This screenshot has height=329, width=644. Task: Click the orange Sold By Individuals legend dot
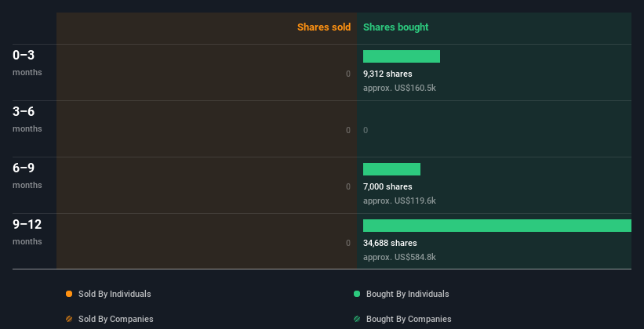(x=69, y=294)
